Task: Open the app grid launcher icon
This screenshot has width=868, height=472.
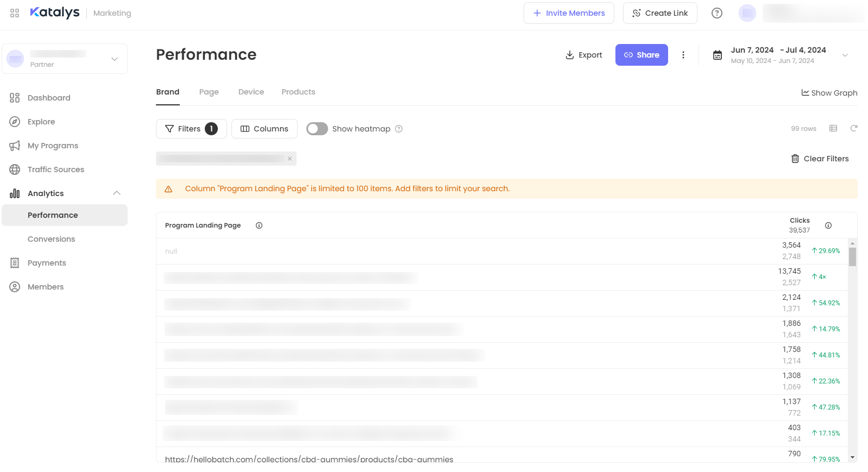Action: (15, 13)
